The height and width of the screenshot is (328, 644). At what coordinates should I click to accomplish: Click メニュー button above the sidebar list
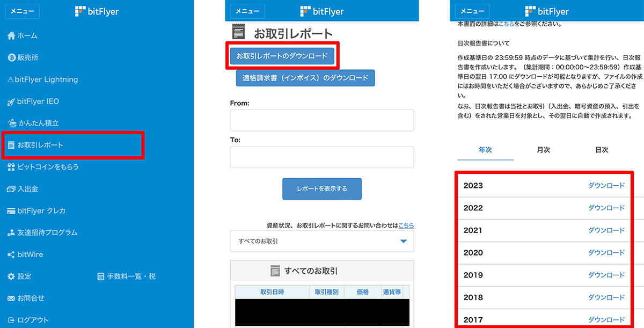point(23,11)
